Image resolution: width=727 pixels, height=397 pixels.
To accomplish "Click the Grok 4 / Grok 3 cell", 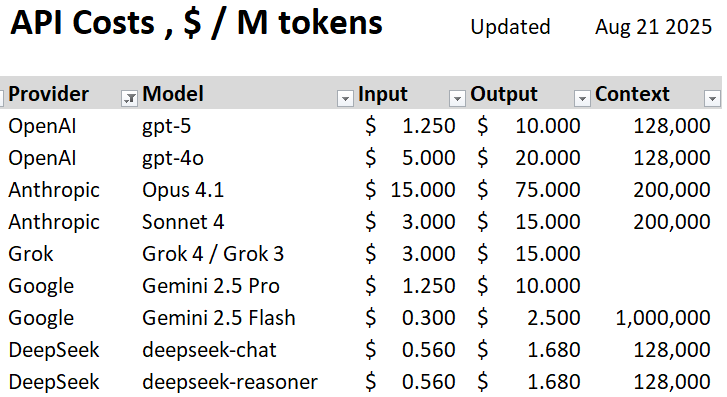I will (x=213, y=254).
